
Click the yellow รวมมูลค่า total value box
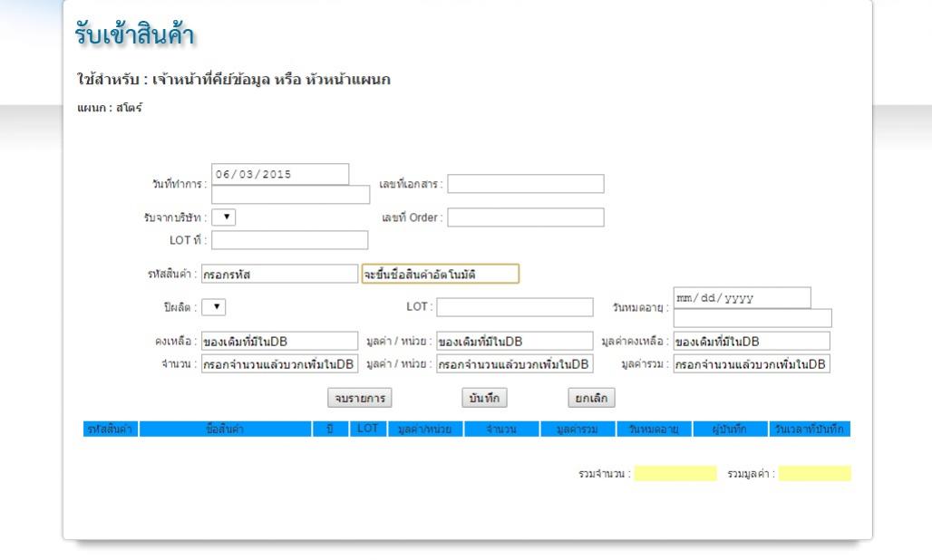click(x=815, y=473)
